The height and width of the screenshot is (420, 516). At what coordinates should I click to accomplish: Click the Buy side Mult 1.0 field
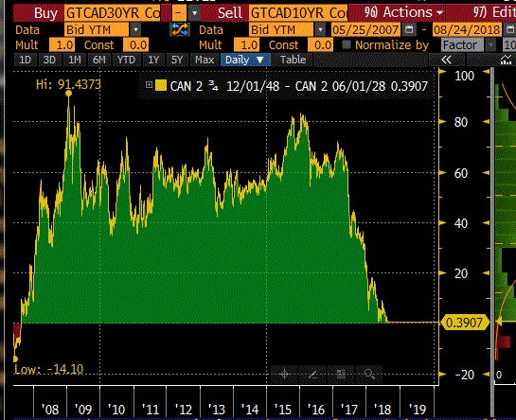62,44
